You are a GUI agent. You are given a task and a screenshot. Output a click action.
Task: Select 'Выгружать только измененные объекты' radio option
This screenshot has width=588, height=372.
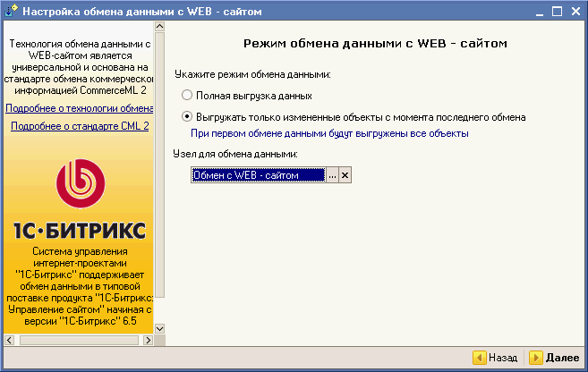click(187, 117)
